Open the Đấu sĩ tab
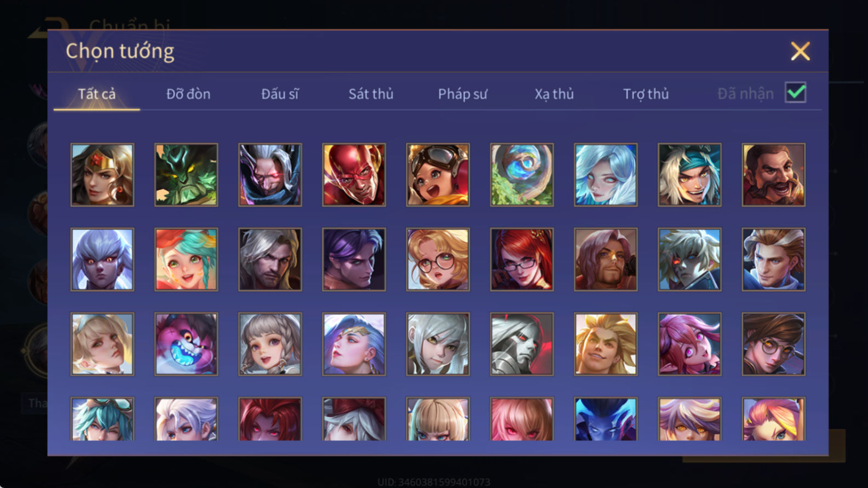868x488 pixels. [280, 94]
